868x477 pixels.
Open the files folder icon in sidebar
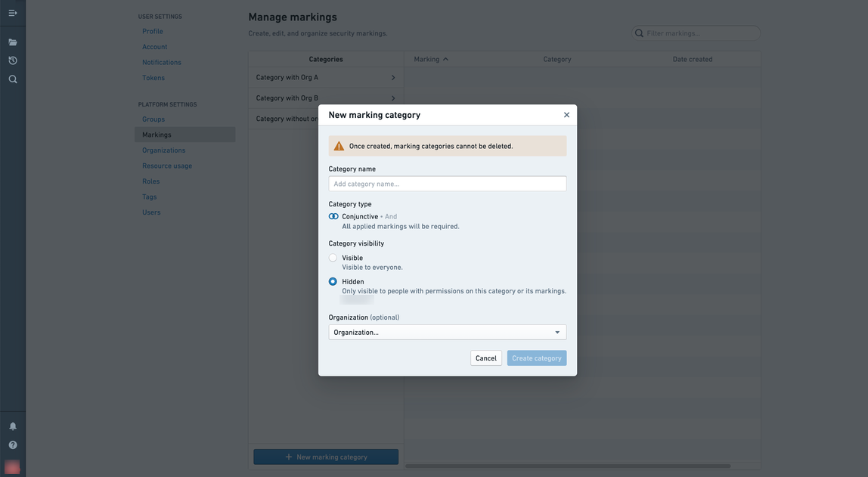[x=13, y=42]
